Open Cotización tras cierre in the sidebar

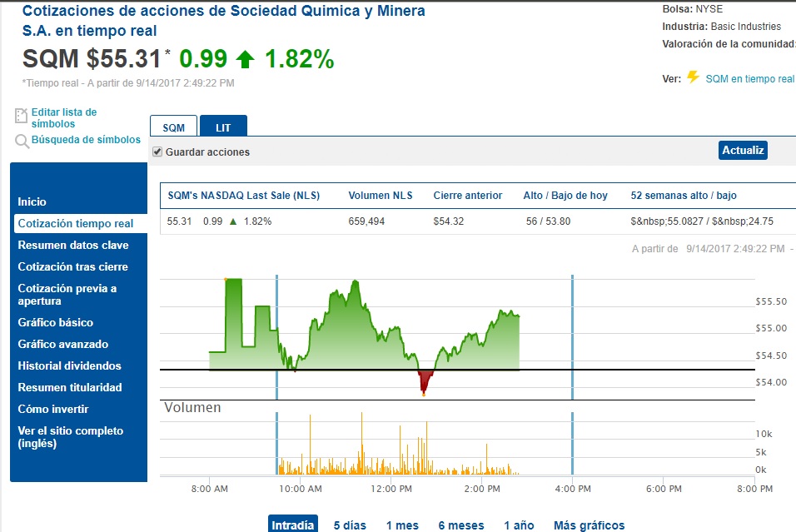(x=72, y=266)
